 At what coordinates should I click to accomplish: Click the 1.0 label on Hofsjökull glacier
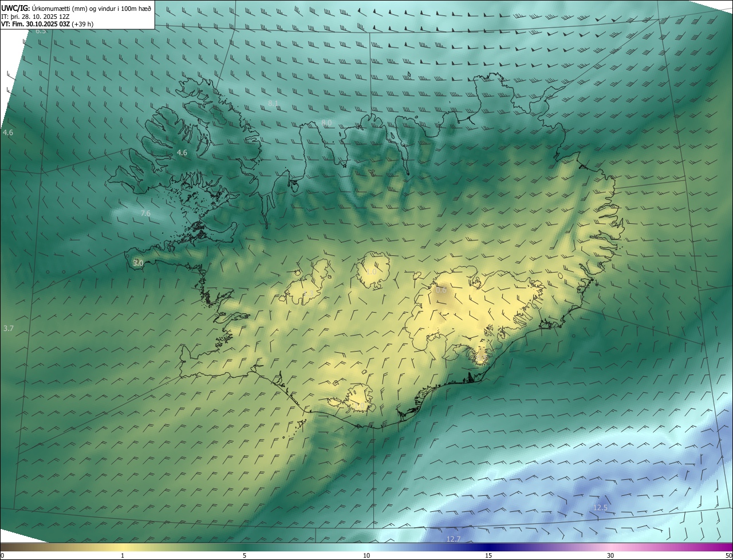tap(372, 272)
